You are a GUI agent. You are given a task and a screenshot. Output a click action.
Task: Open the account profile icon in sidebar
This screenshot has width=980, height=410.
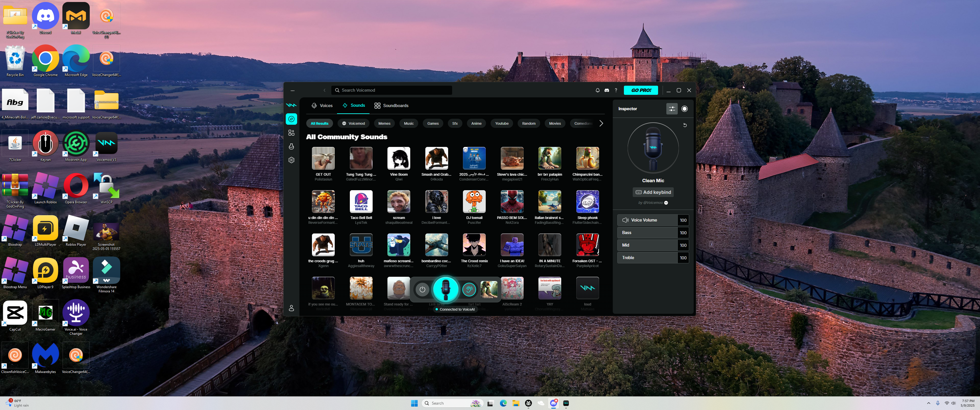pyautogui.click(x=291, y=308)
